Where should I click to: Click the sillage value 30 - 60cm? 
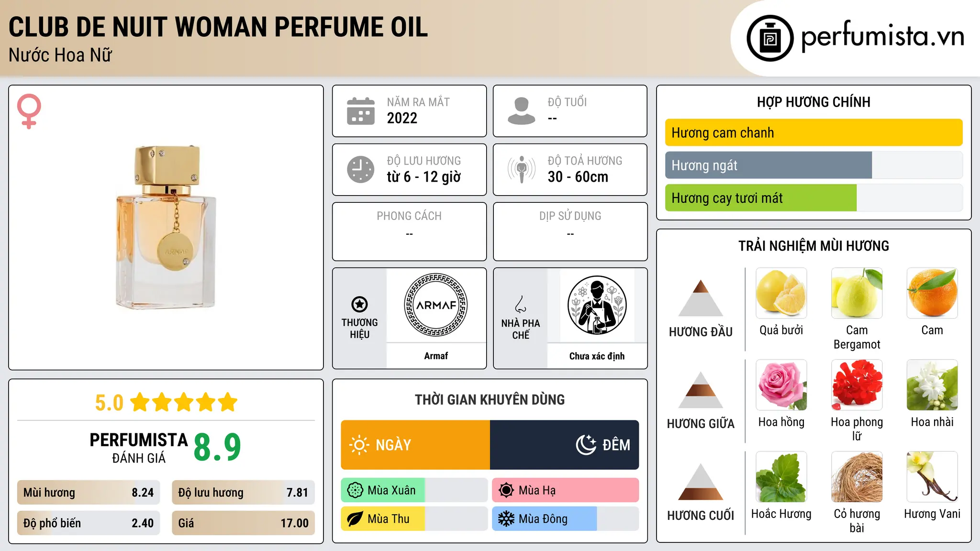tap(578, 177)
